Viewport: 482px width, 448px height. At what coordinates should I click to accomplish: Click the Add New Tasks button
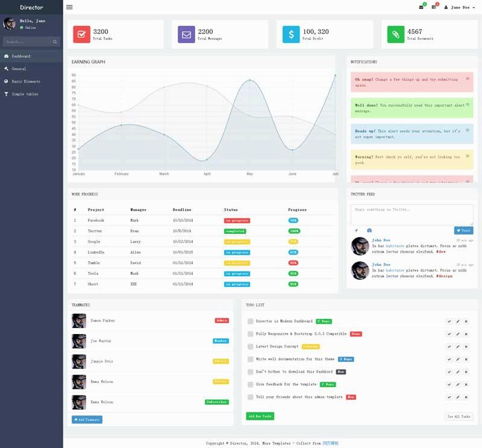pyautogui.click(x=260, y=416)
